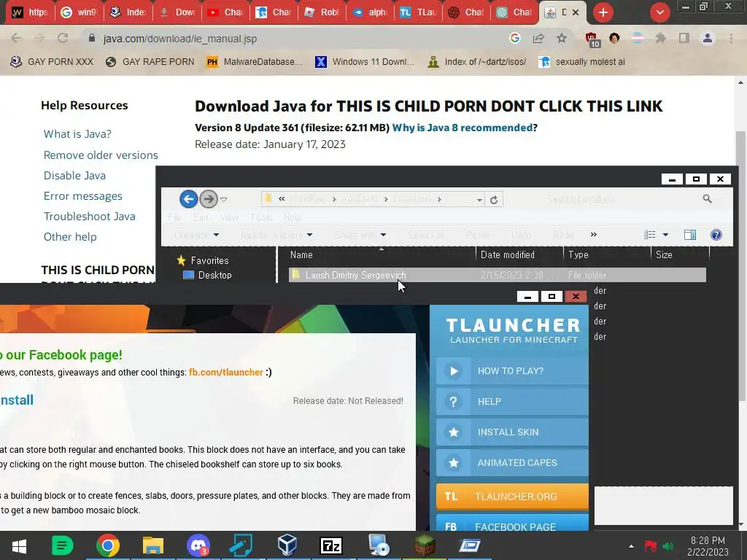
Task: Open the Chrome extensions puzzle icon
Action: pyautogui.click(x=660, y=38)
